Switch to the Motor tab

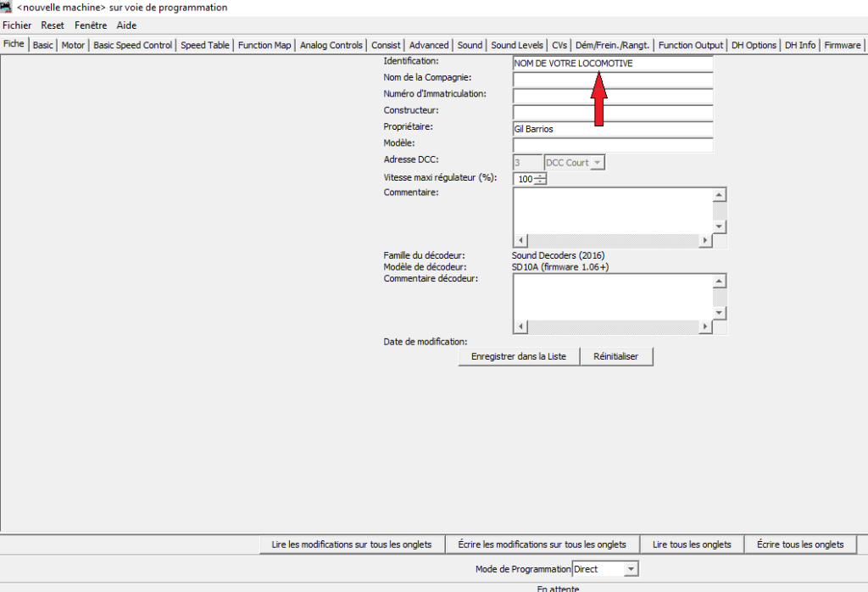coord(73,45)
